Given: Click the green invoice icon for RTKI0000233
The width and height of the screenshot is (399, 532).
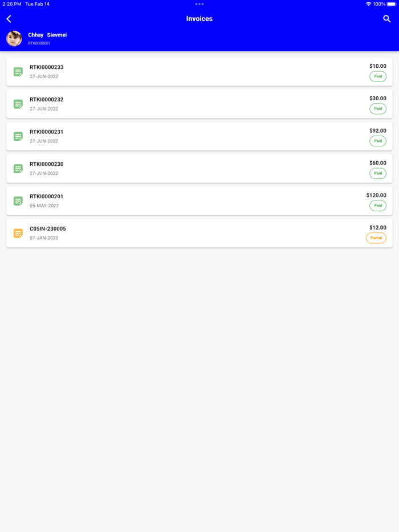Looking at the screenshot, I should (18, 71).
